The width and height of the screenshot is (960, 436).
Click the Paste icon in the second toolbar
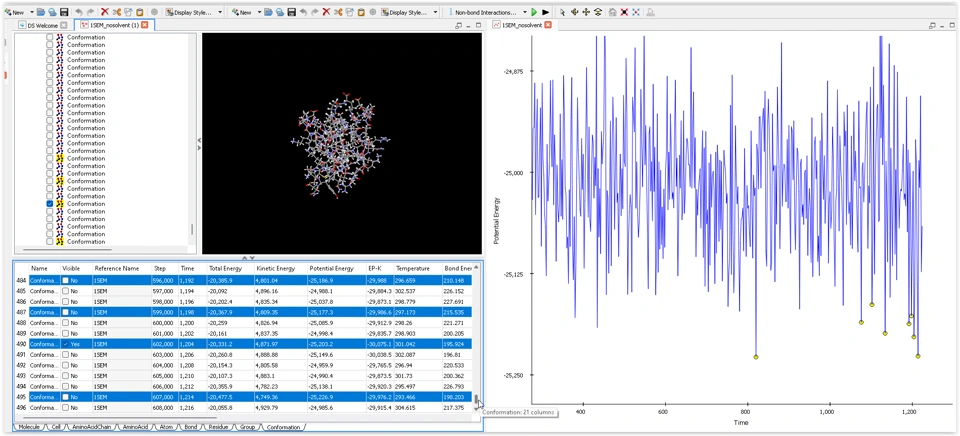pyautogui.click(x=361, y=12)
